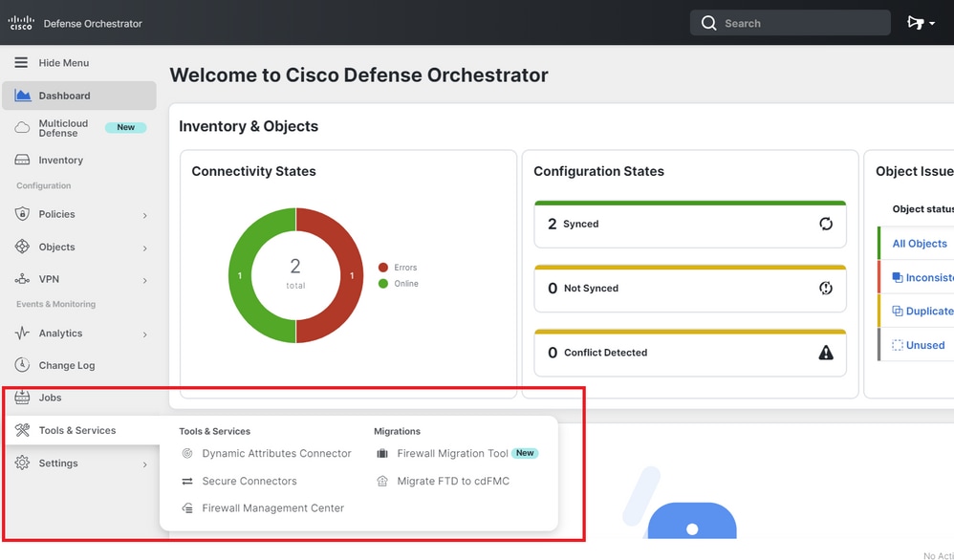The image size is (954, 560).
Task: Click the Change Log clock icon
Action: tap(22, 365)
